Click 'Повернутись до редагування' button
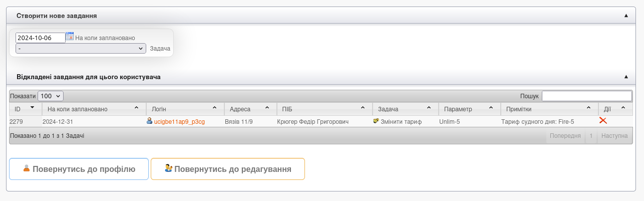 pos(228,169)
